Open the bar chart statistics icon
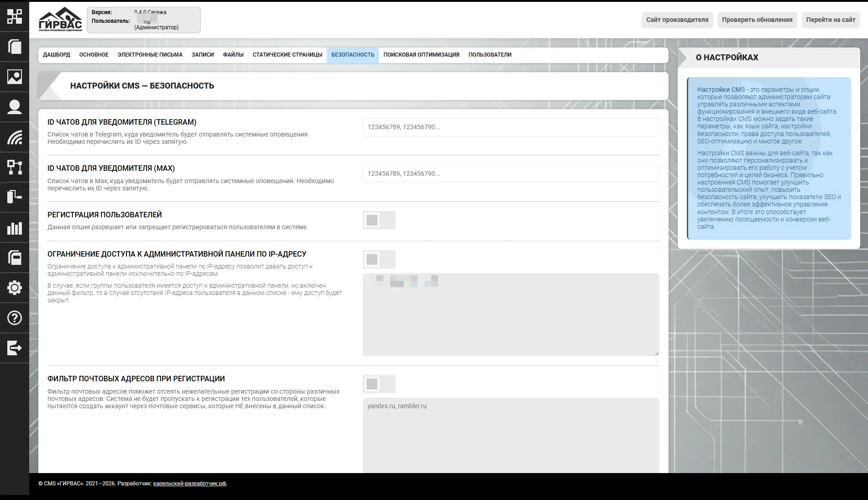Screen dimensions: 868x500 (x=15, y=228)
